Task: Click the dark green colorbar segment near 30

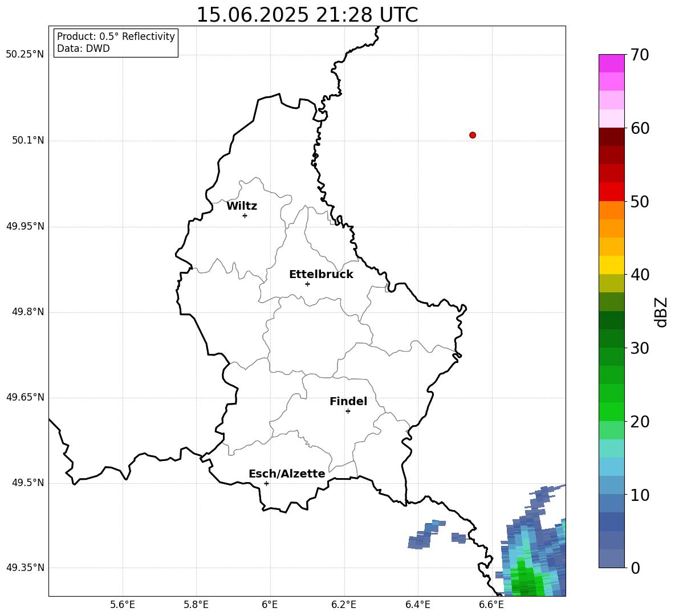Action: (x=611, y=338)
